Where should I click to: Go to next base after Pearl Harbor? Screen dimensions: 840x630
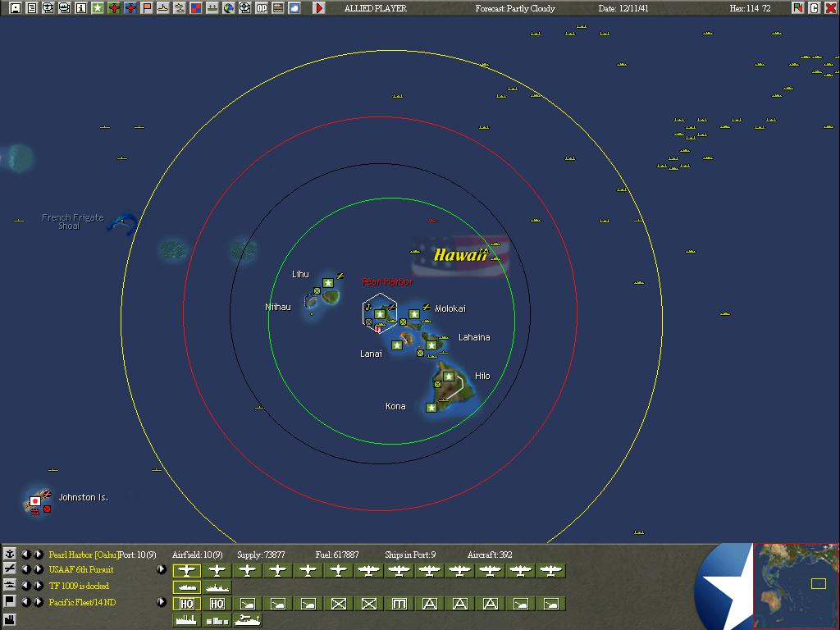pyautogui.click(x=39, y=555)
